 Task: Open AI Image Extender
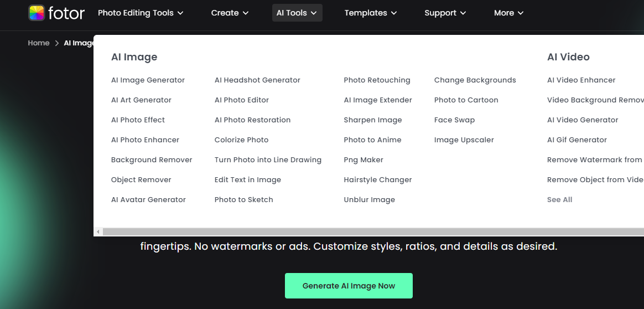(x=378, y=100)
